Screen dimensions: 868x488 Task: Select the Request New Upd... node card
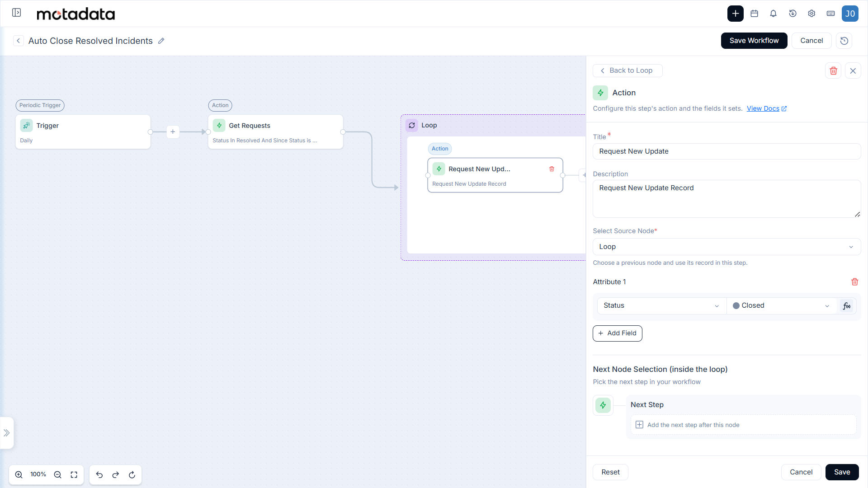coord(495,175)
